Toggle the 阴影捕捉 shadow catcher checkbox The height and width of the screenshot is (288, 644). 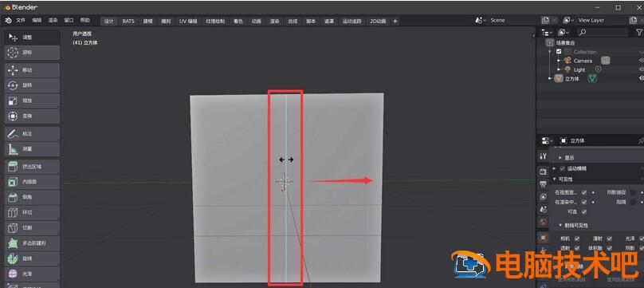pos(634,192)
